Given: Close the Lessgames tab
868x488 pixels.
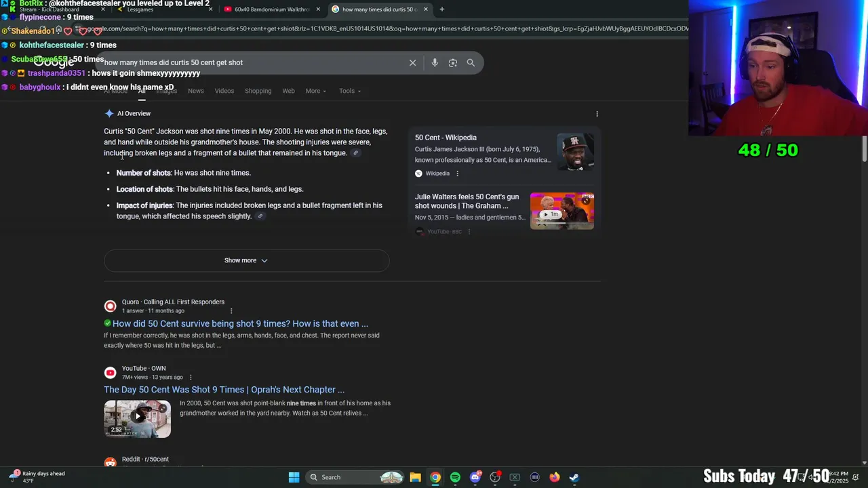Looking at the screenshot, I should pos(210,9).
